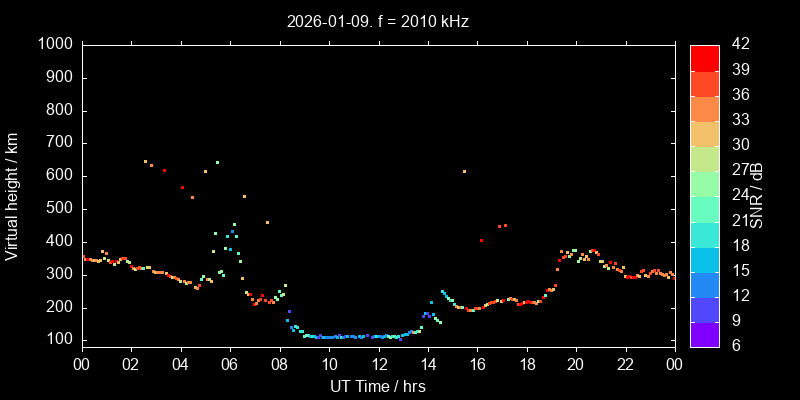Click the 1000 tick on the height axis
Image resolution: width=800 pixels, height=400 pixels.
pyautogui.click(x=54, y=45)
